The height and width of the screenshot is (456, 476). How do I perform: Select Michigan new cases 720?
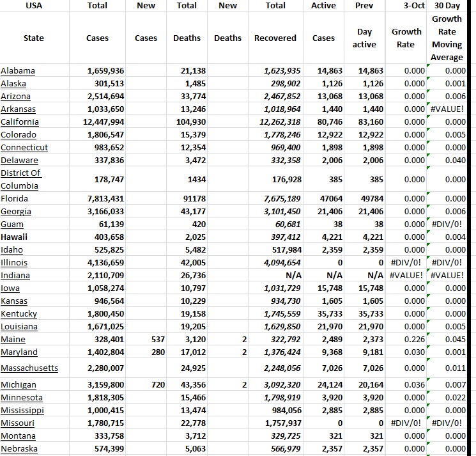click(x=146, y=385)
